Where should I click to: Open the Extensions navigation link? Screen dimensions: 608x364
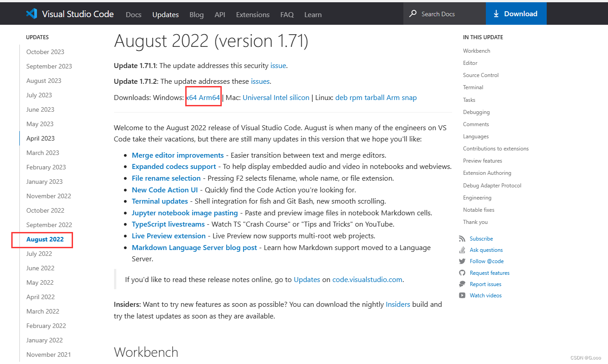pos(253,14)
